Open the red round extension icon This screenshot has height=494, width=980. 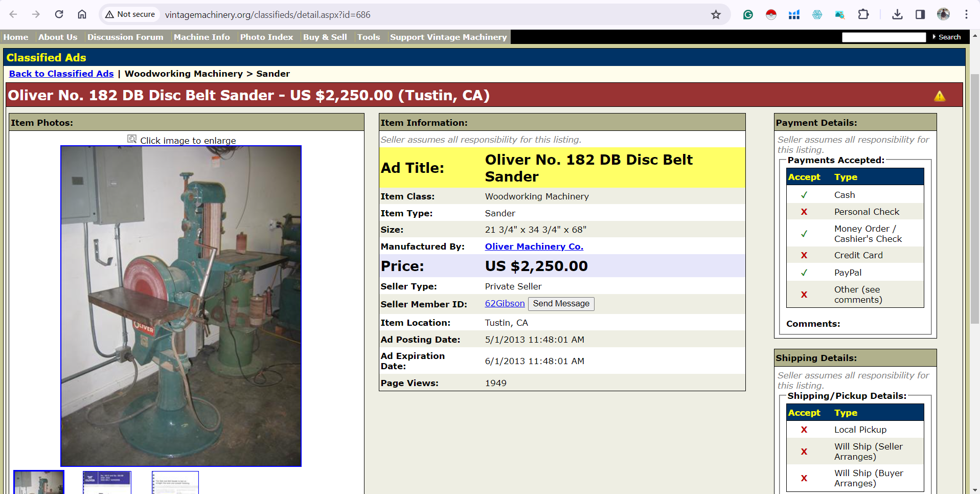pos(771,14)
